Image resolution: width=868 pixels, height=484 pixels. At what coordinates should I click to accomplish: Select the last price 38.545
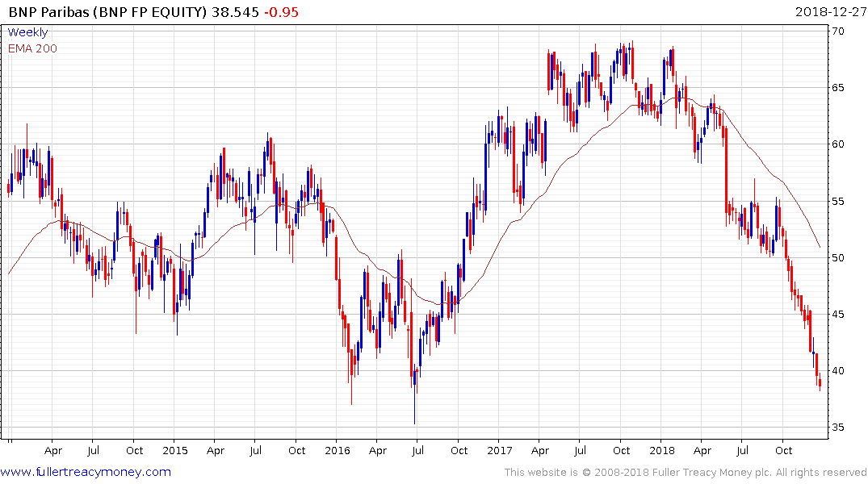[235, 12]
